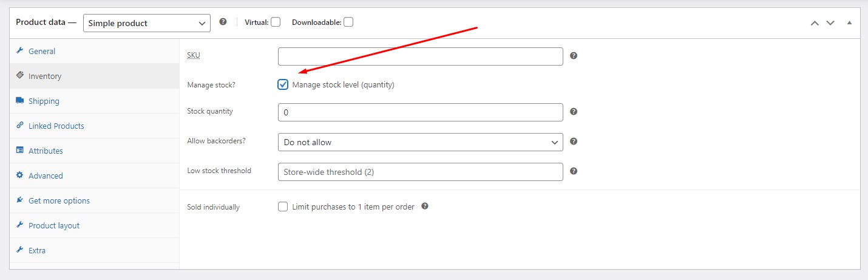This screenshot has height=280, width=868.
Task: Enable the Virtual product checkbox
Action: (276, 22)
